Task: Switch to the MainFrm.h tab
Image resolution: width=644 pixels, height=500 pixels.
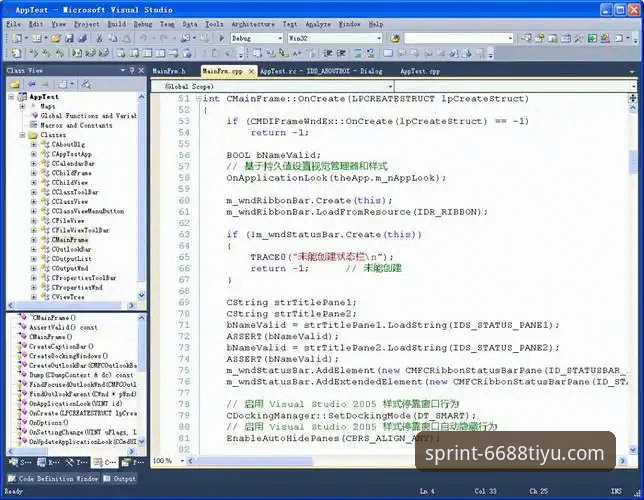Action: (169, 72)
